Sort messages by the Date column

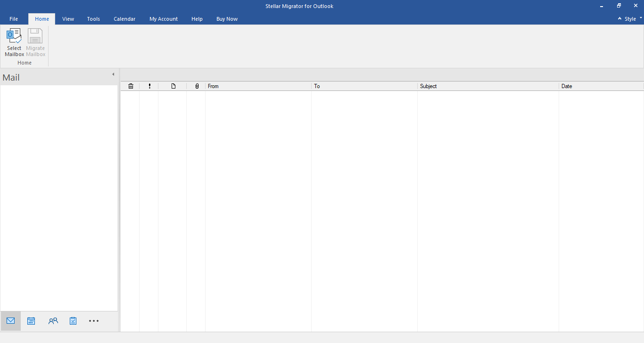601,86
